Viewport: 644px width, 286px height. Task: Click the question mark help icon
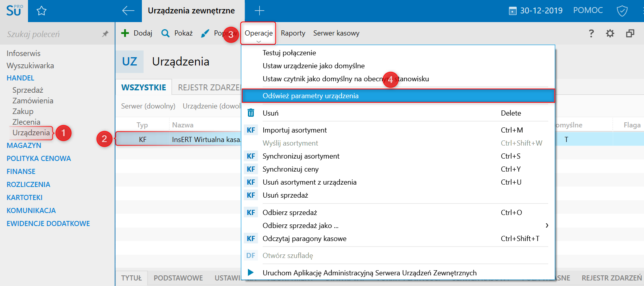coord(591,34)
